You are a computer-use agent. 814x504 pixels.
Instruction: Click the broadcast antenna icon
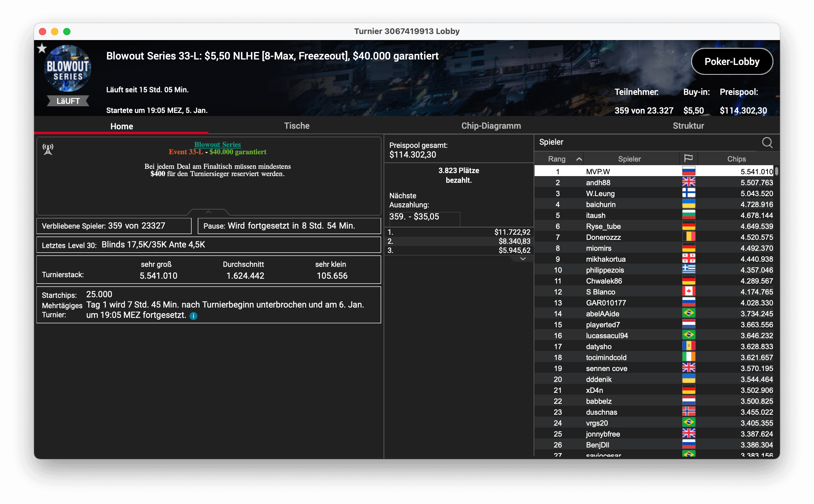tap(48, 149)
